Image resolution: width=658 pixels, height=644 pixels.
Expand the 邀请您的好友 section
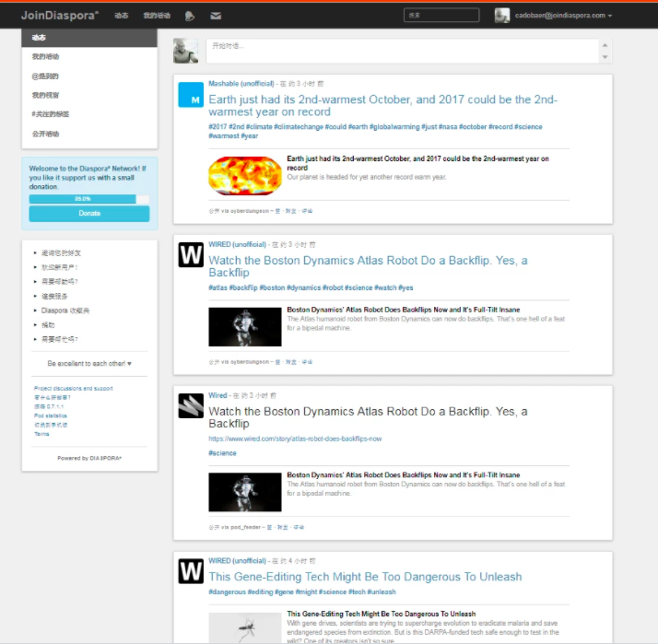click(x=61, y=253)
